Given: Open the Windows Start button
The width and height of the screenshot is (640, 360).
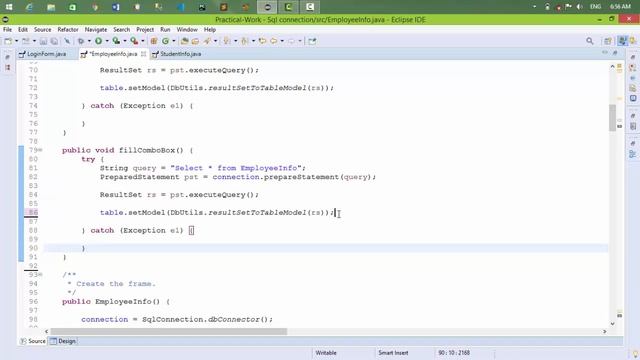Looking at the screenshot, I should (x=9, y=7).
